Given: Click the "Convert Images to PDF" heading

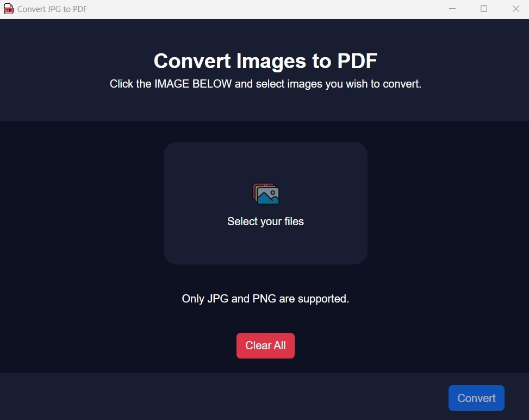Looking at the screenshot, I should pos(265,61).
